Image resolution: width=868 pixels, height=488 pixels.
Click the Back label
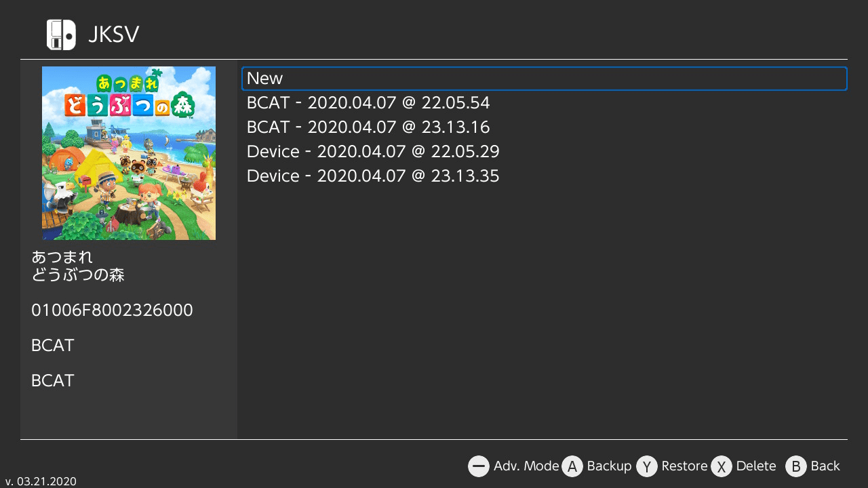[825, 466]
